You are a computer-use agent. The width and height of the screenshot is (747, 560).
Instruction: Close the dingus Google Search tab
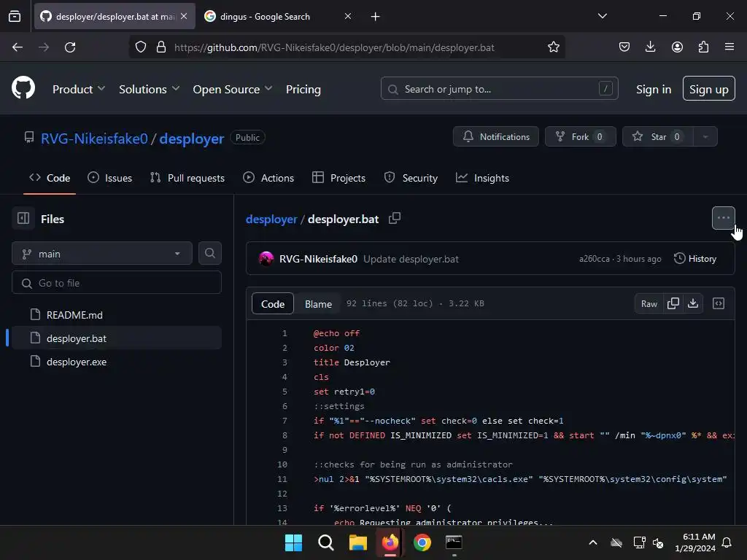(x=348, y=16)
